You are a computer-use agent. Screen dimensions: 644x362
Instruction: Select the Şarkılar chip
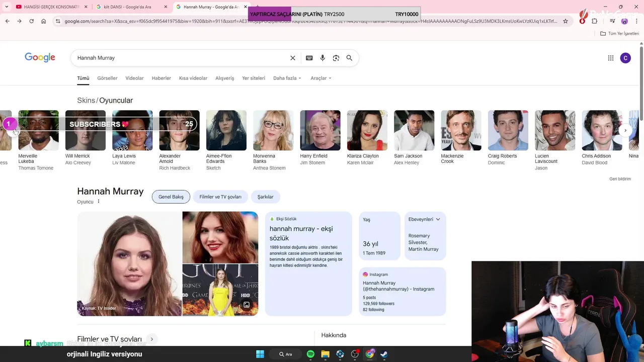tap(266, 197)
